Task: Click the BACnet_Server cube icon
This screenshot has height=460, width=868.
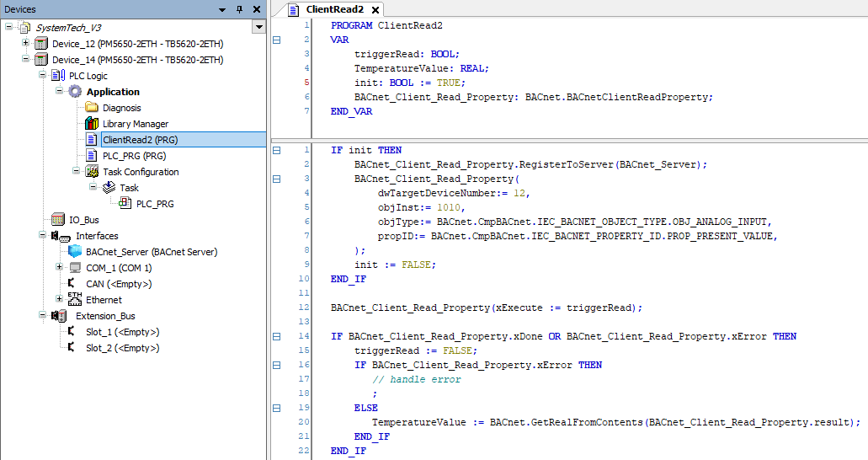Action: click(x=75, y=251)
